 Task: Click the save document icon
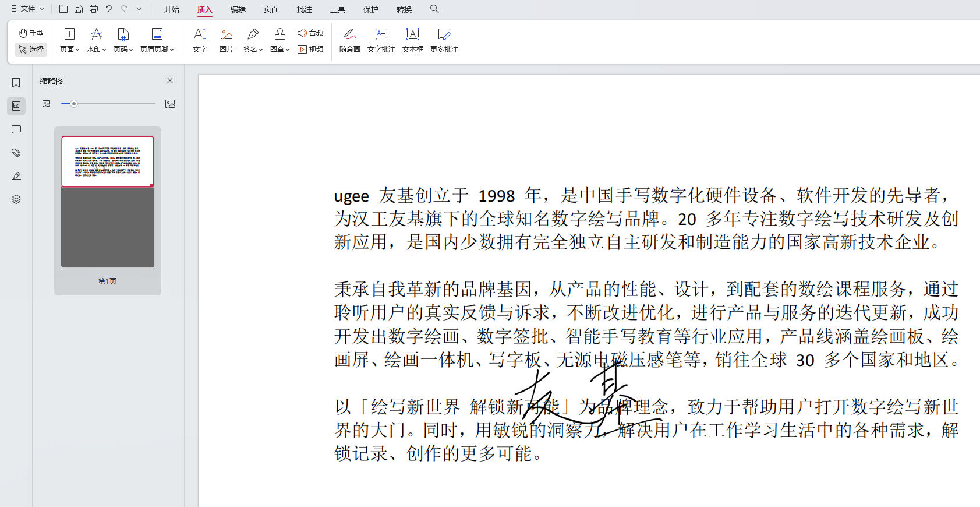tap(79, 9)
